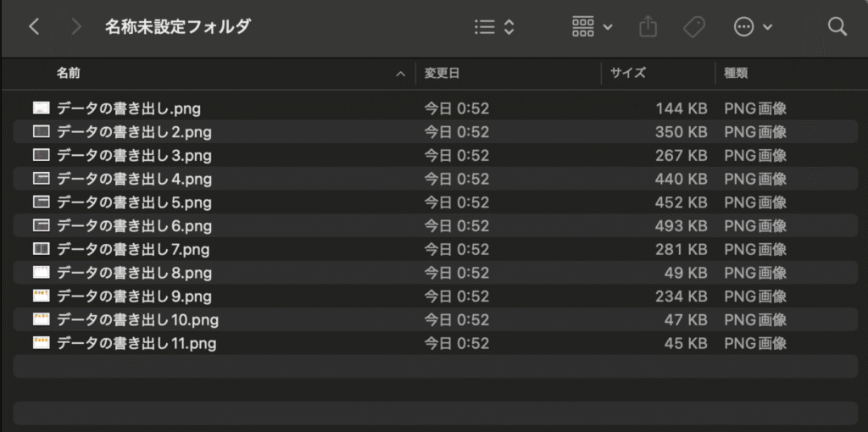868x432 pixels.
Task: Toggle sort direction arrow in 名前 column
Action: pos(401,75)
